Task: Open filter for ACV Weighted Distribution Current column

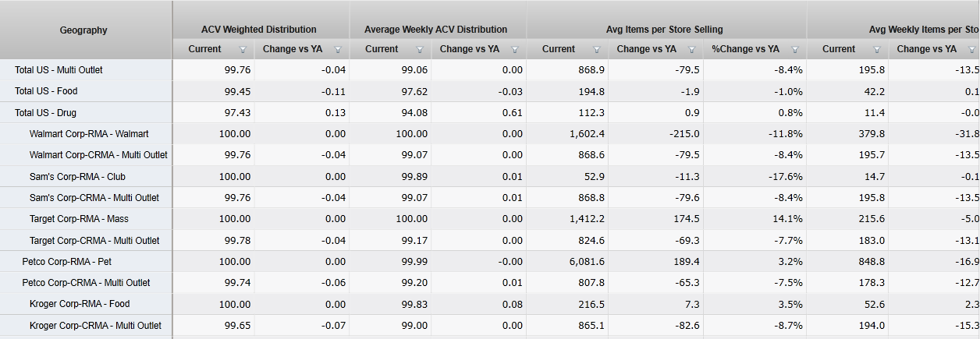Action: [243, 49]
